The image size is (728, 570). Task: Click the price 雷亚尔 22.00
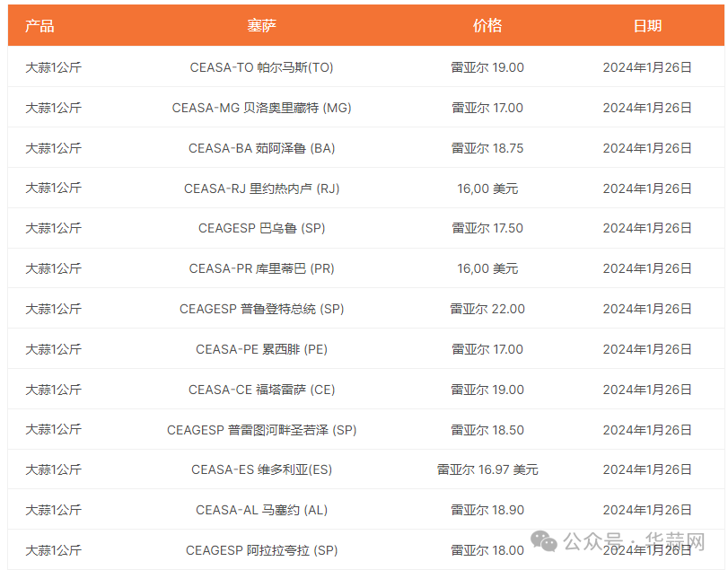coord(487,309)
